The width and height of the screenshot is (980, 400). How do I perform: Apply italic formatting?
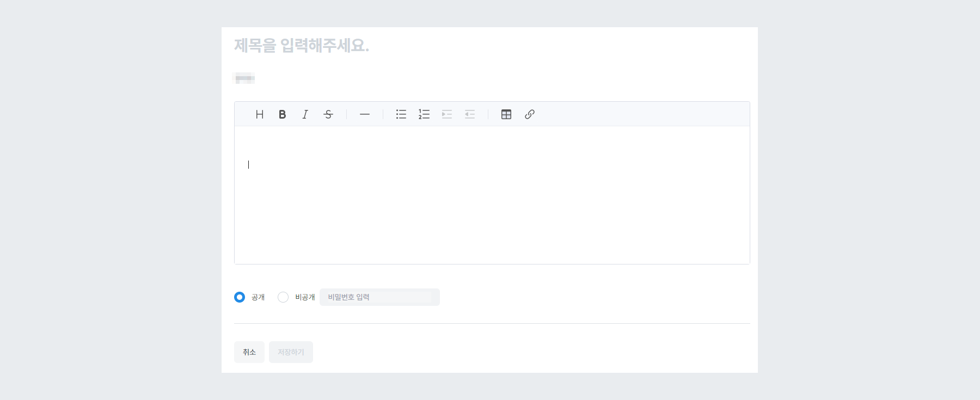pos(305,114)
